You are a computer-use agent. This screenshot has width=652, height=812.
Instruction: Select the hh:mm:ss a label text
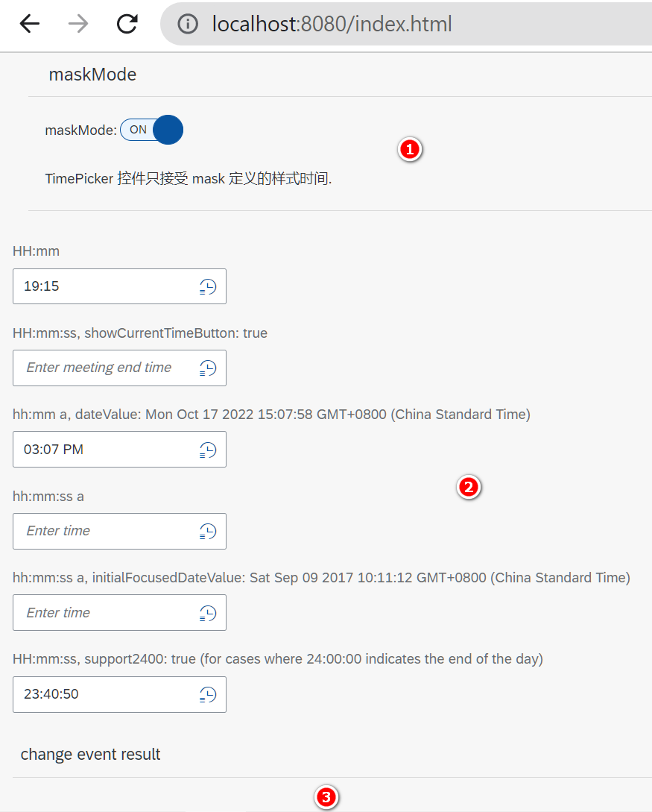(x=48, y=497)
